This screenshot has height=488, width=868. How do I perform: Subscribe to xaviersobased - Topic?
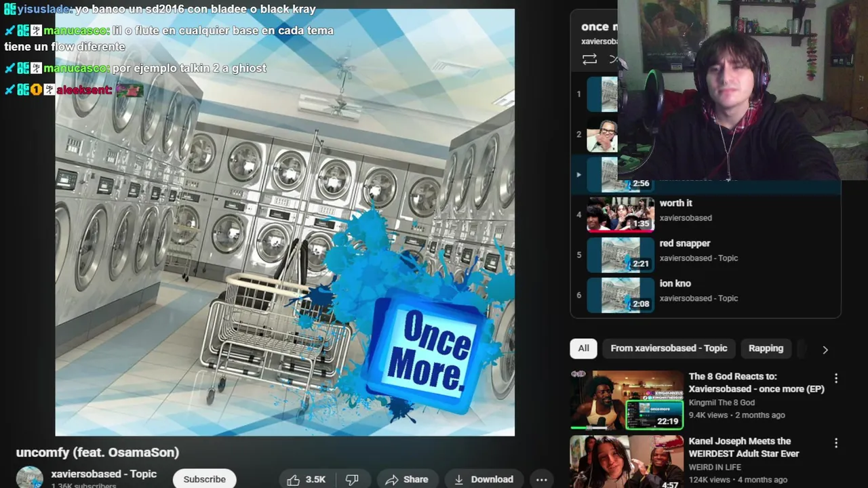tap(204, 479)
